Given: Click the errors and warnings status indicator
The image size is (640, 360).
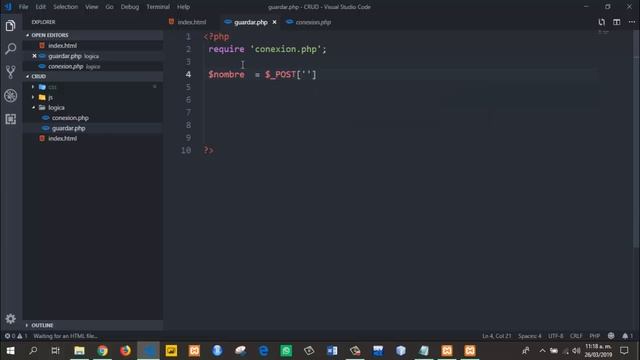Looking at the screenshot, I should click(x=16, y=336).
